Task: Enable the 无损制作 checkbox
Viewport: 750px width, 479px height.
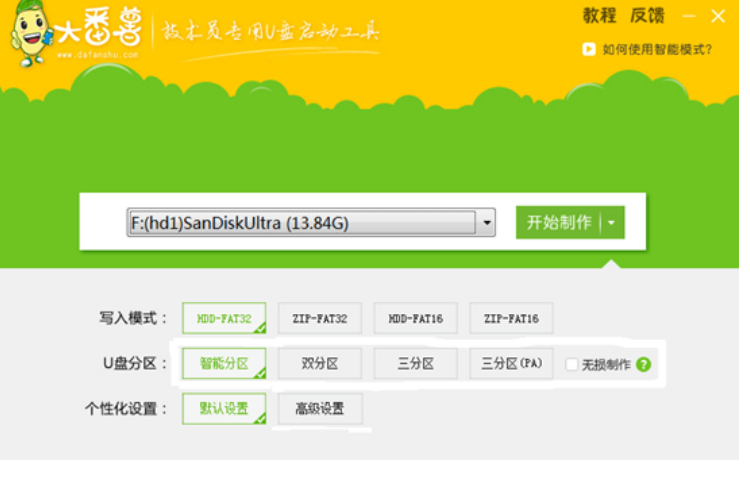Action: tap(572, 364)
